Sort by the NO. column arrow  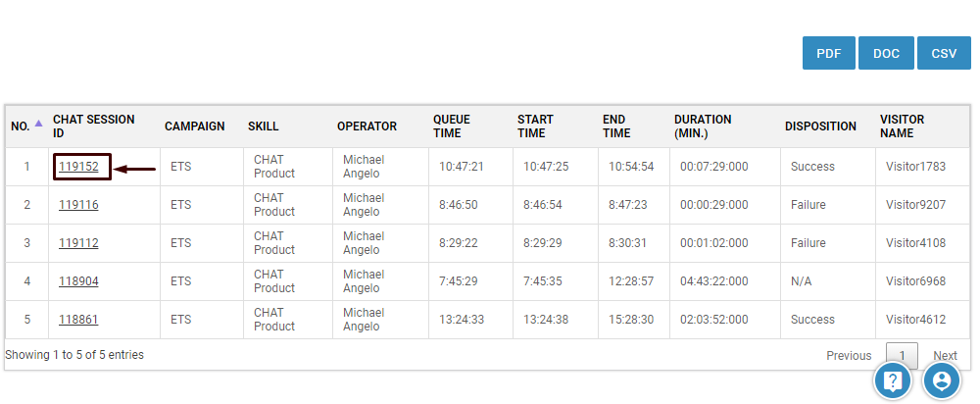click(x=38, y=125)
